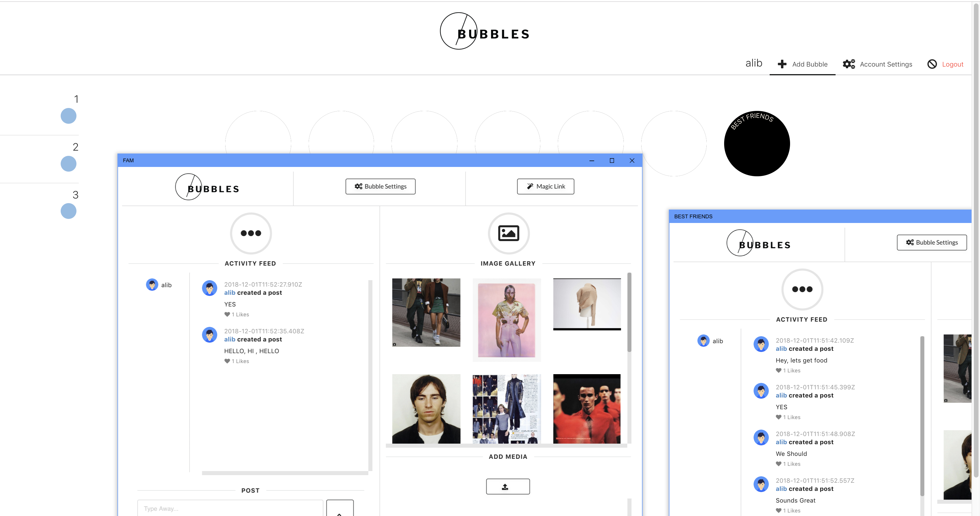Open Bubble Settings in FAM window

[x=380, y=186]
